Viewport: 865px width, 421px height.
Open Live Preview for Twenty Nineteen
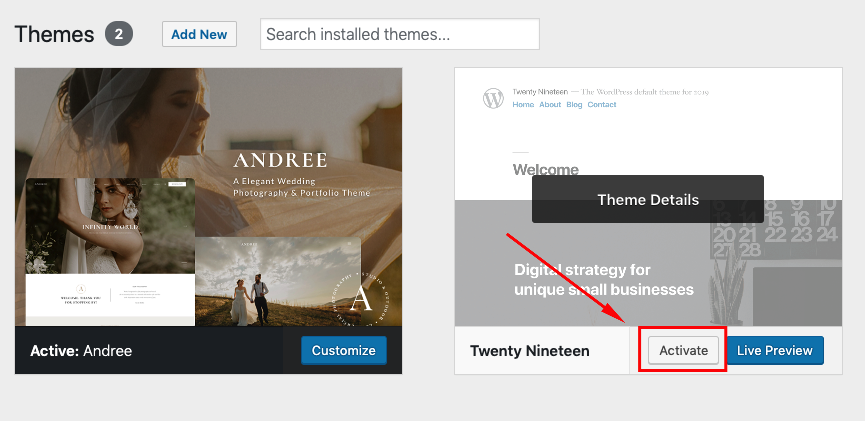(x=775, y=350)
